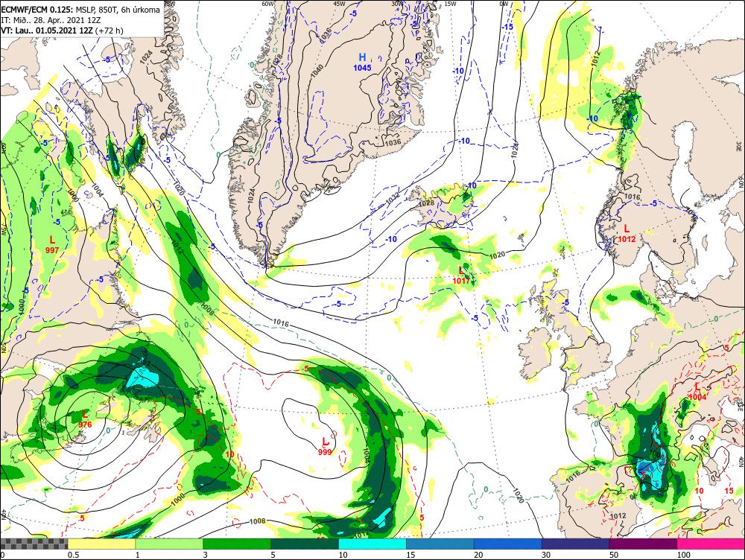Click the '-5' label over Sweden
This screenshot has height=560, width=745.
coord(654,203)
